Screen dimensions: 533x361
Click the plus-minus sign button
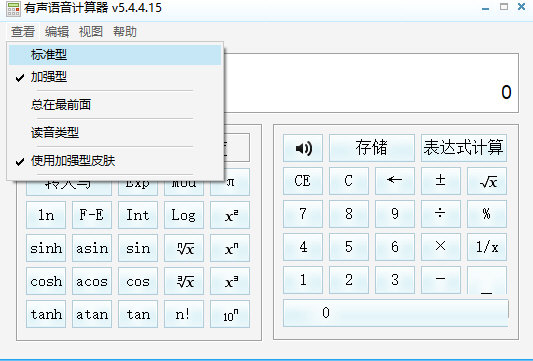441,180
